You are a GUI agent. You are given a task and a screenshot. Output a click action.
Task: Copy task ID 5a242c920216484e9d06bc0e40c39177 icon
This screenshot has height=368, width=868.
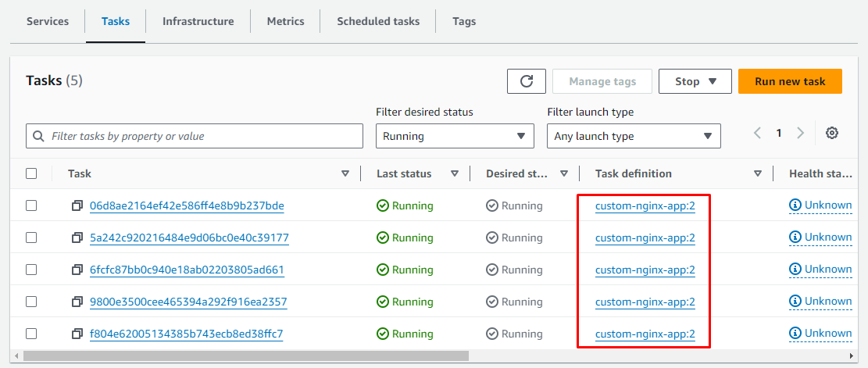(77, 238)
